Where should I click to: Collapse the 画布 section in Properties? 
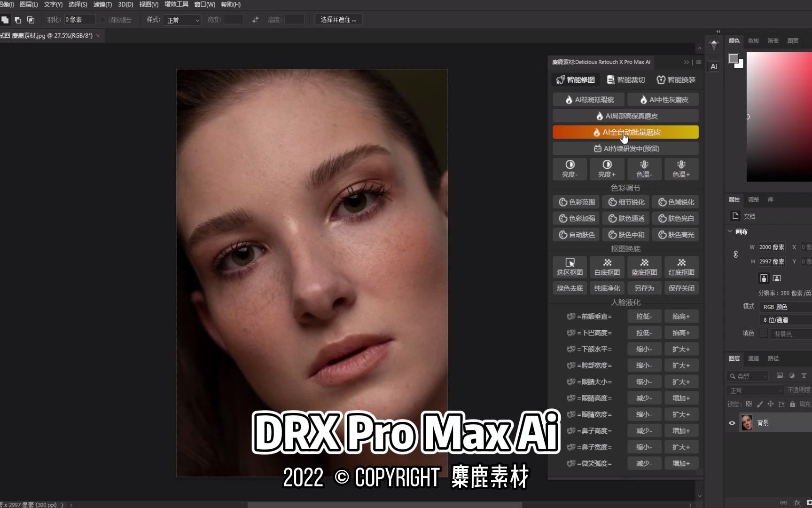pyautogui.click(x=730, y=231)
